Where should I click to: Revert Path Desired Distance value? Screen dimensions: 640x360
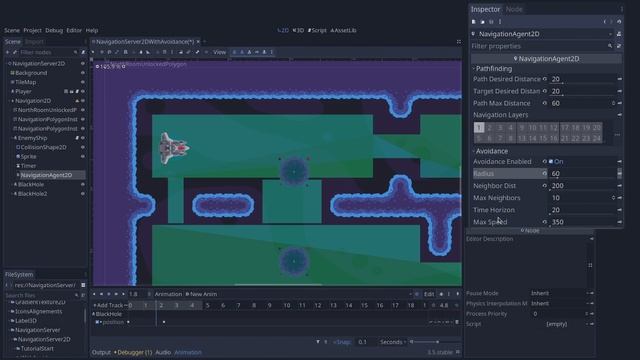[x=544, y=79]
